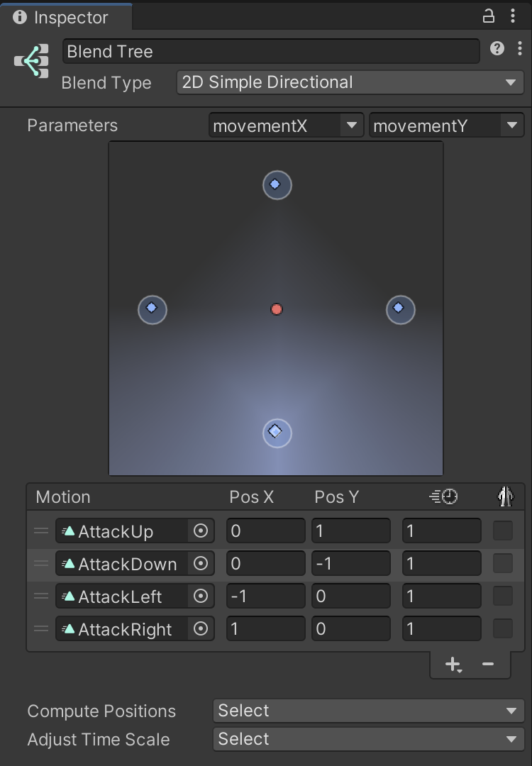Open the Inspector three-dot options menu
Viewport: 532px width, 766px height.
point(513,16)
